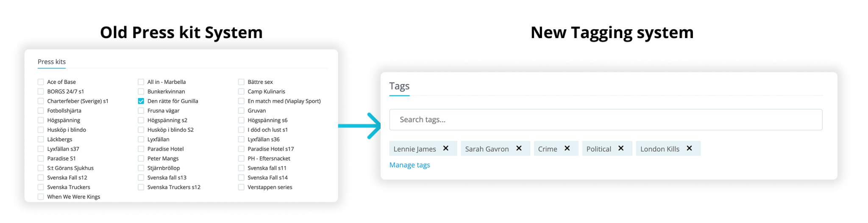Enable the Bättre sex press kit
Screen dimensions: 868x223
pyautogui.click(x=241, y=82)
